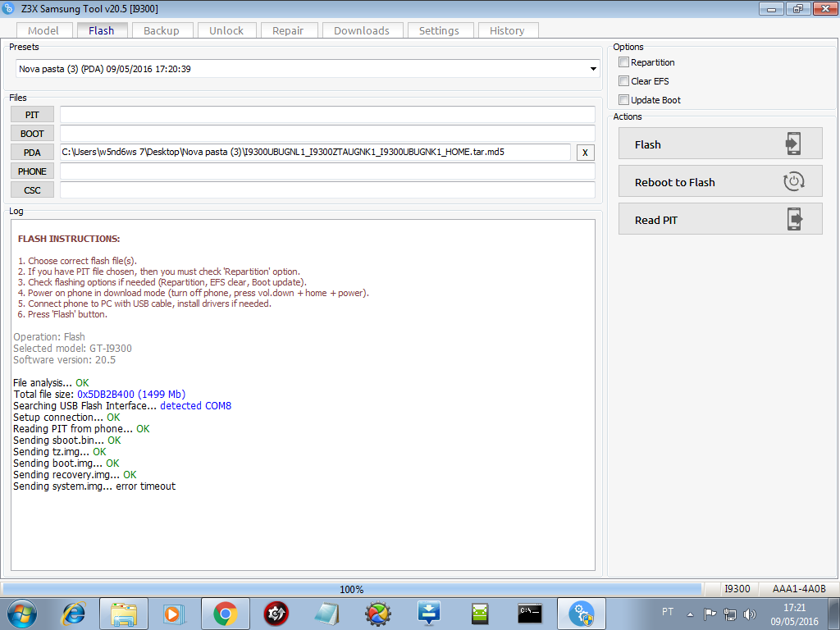Image resolution: width=840 pixels, height=630 pixels.
Task: Open the volume speaker tray icon
Action: pos(750,614)
